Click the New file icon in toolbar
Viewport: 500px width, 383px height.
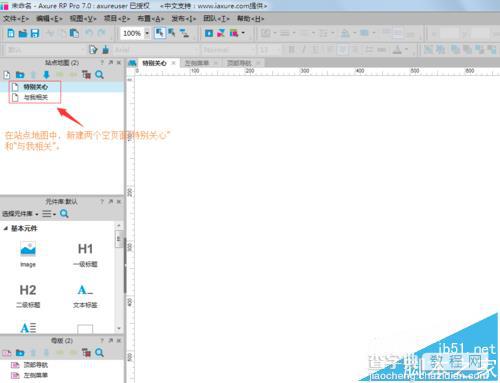(11, 33)
